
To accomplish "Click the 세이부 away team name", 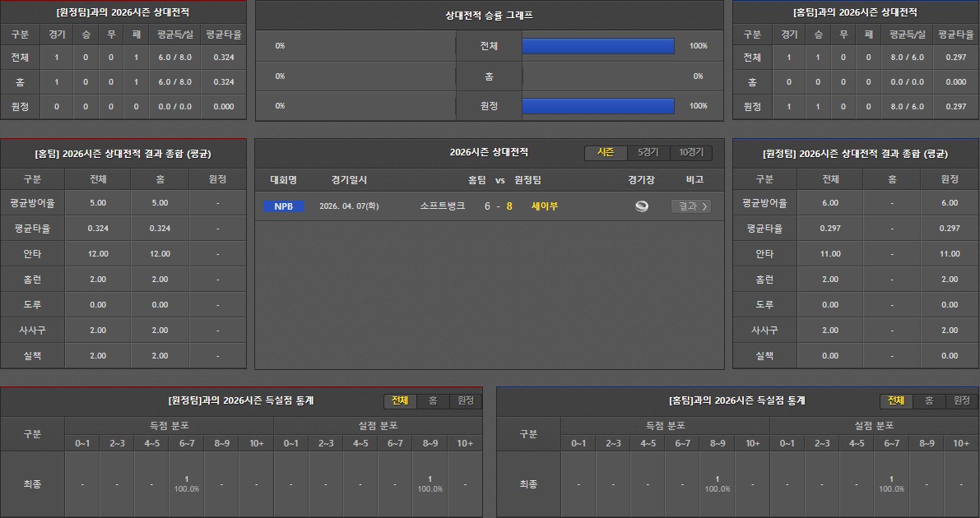I will click(545, 206).
